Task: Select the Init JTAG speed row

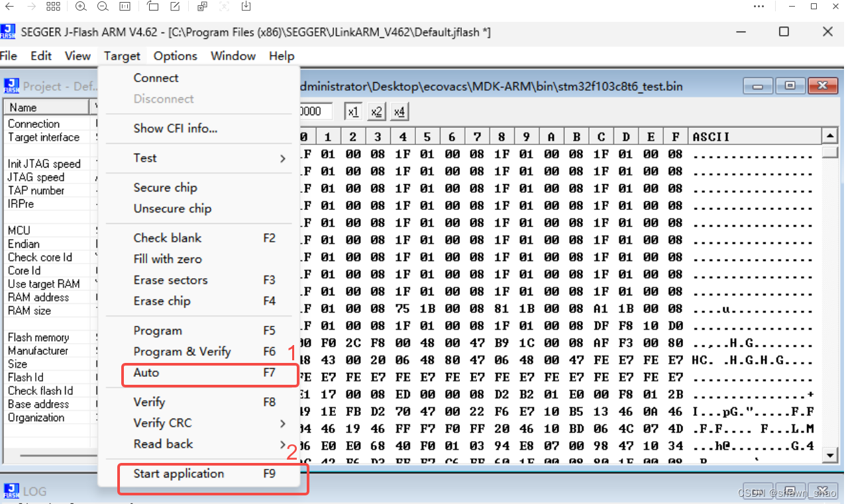Action: point(50,164)
